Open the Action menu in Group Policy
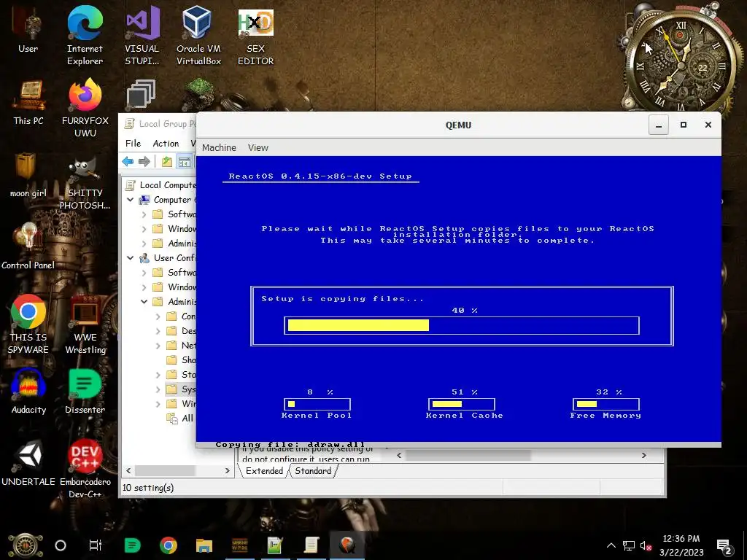 [166, 144]
